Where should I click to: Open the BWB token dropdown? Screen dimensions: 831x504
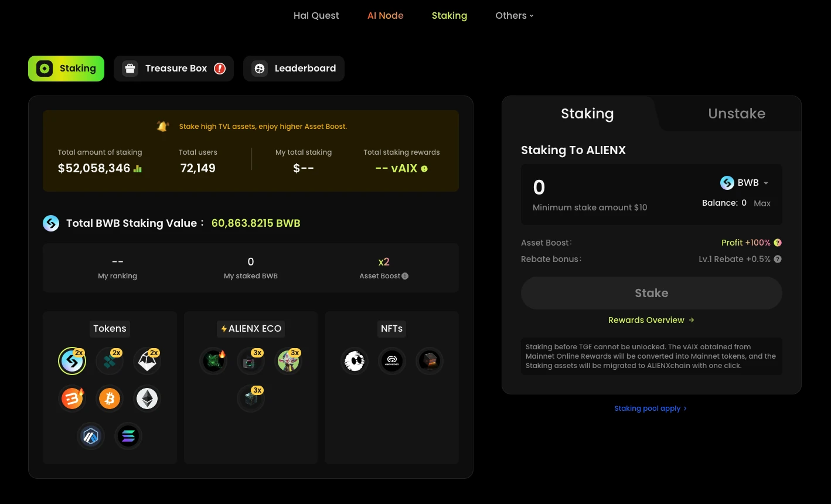[745, 183]
